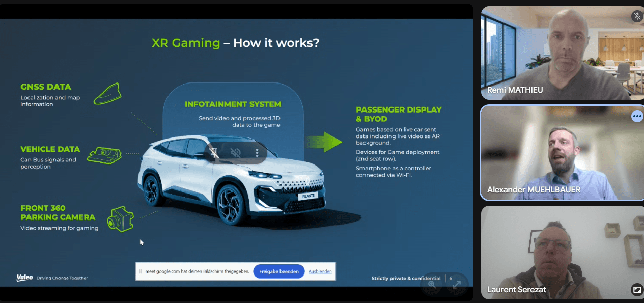Click the GNSS shark-fin antenna icon
Viewport: 644px width, 303px height.
[x=107, y=94]
